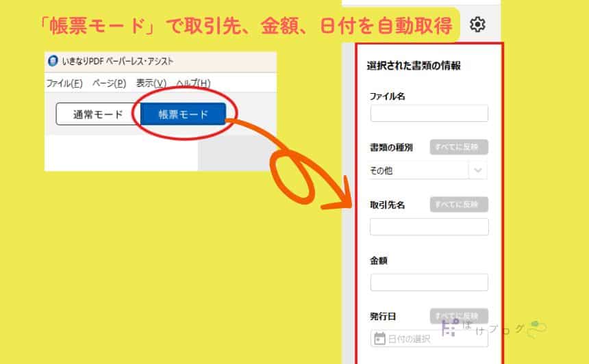Open the settings gear icon
This screenshot has height=364, width=589.
point(477,25)
